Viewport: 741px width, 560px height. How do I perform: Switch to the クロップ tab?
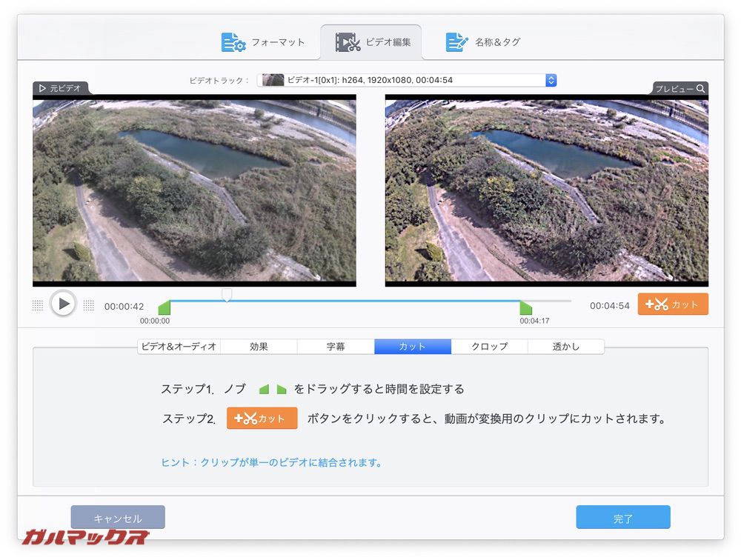tap(489, 346)
